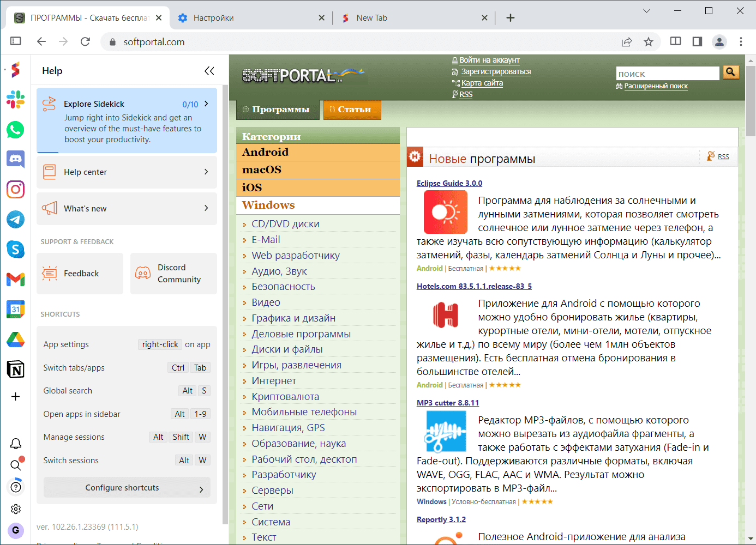Open the Статьи site tab
This screenshot has height=545, width=756.
click(x=352, y=110)
